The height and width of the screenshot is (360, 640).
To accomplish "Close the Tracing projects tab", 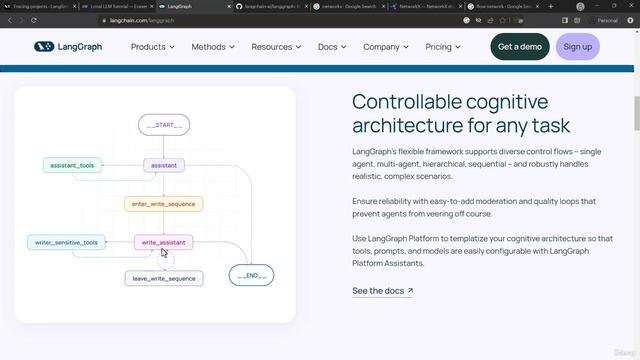I will 75,7.
